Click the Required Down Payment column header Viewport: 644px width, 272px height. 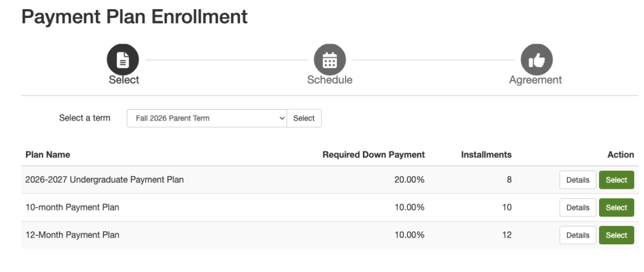pos(373,154)
